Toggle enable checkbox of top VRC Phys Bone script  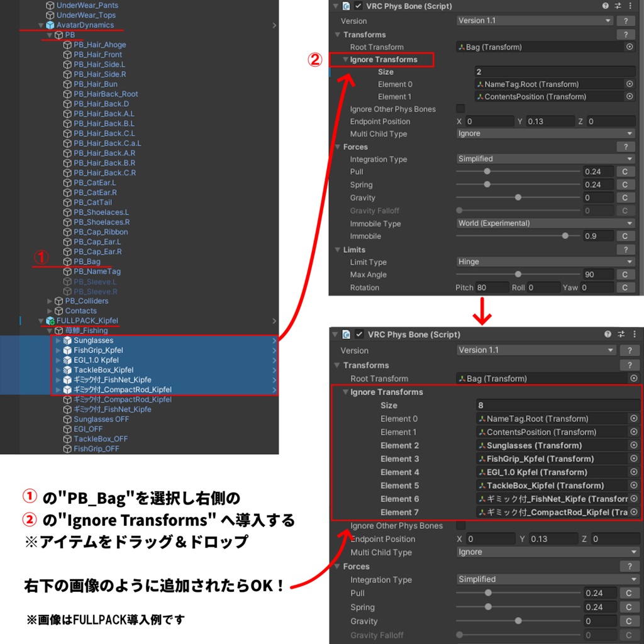point(358,6)
